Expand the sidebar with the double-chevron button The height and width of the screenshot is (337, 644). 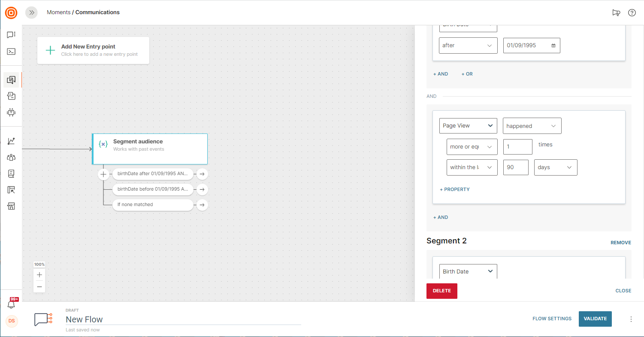31,12
